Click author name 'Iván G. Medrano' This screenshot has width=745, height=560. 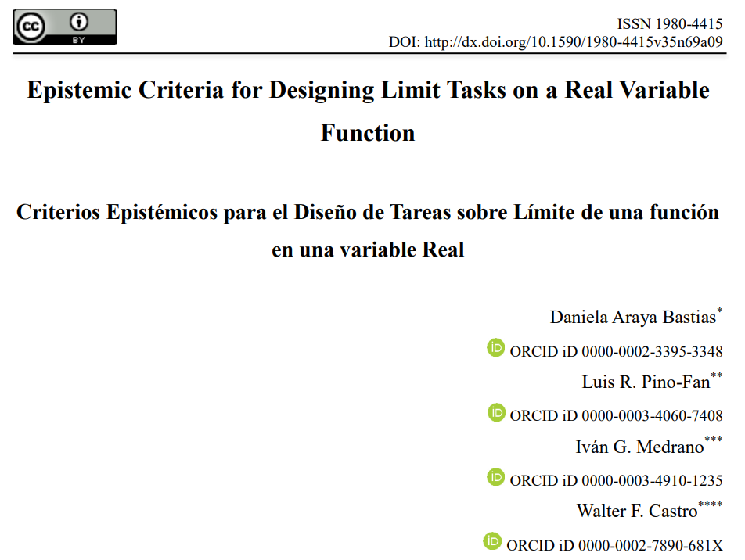639,447
